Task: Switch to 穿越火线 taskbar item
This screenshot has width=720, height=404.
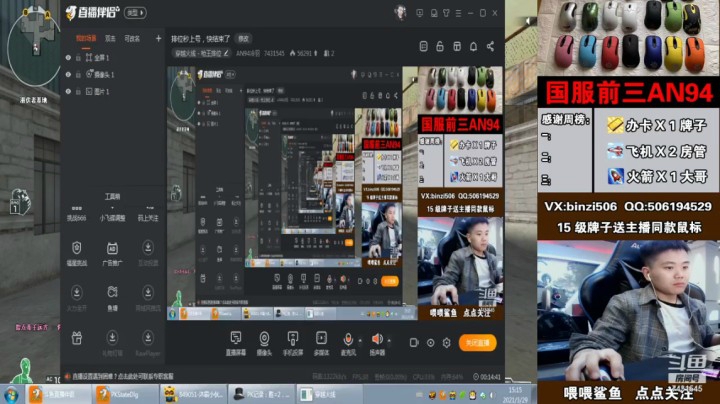Action: click(329, 394)
